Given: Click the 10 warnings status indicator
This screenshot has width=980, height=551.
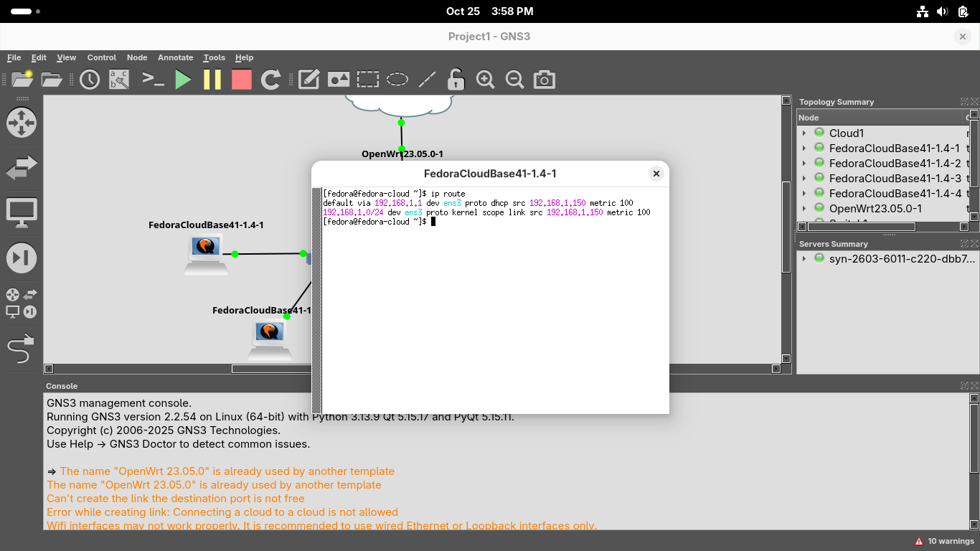Looking at the screenshot, I should (x=944, y=541).
